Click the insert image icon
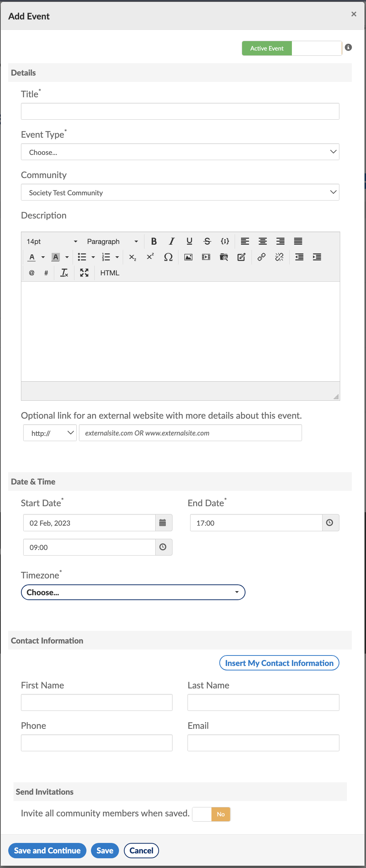The width and height of the screenshot is (366, 868). (188, 257)
